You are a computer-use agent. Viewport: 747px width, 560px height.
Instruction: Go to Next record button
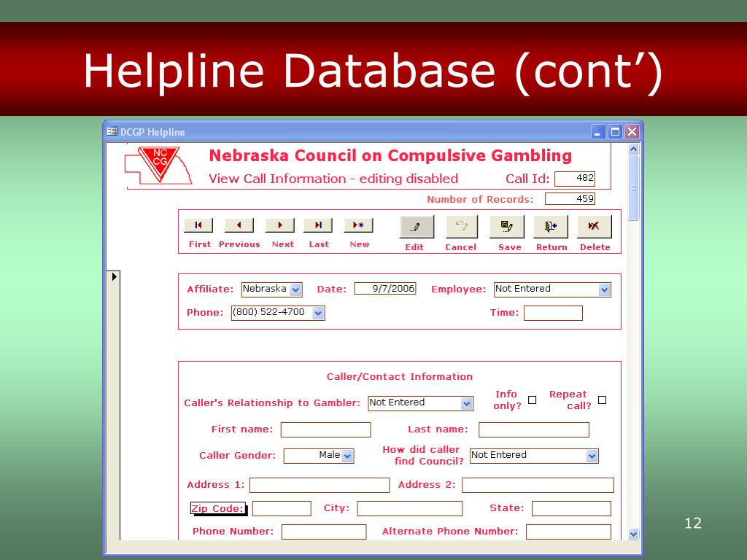point(279,225)
